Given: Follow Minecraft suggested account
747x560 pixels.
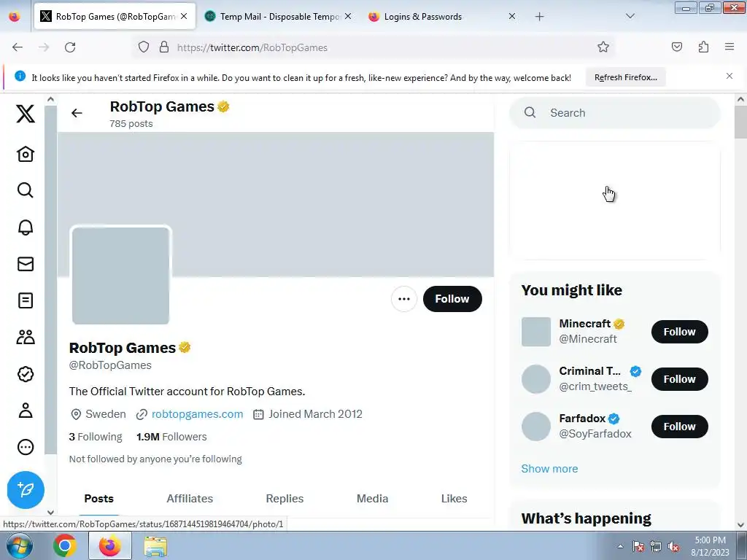Looking at the screenshot, I should click(679, 332).
